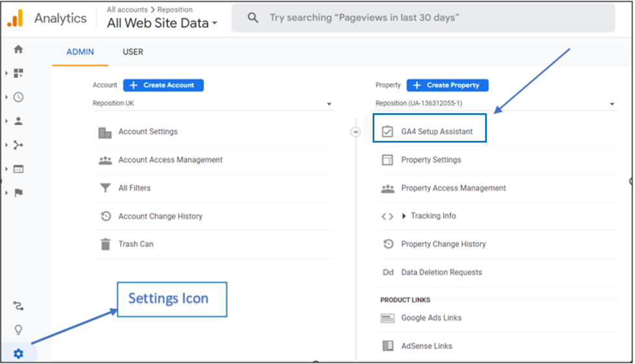
Task: Open the Reposition (UA-136312055-1) property dropdown
Action: 496,103
